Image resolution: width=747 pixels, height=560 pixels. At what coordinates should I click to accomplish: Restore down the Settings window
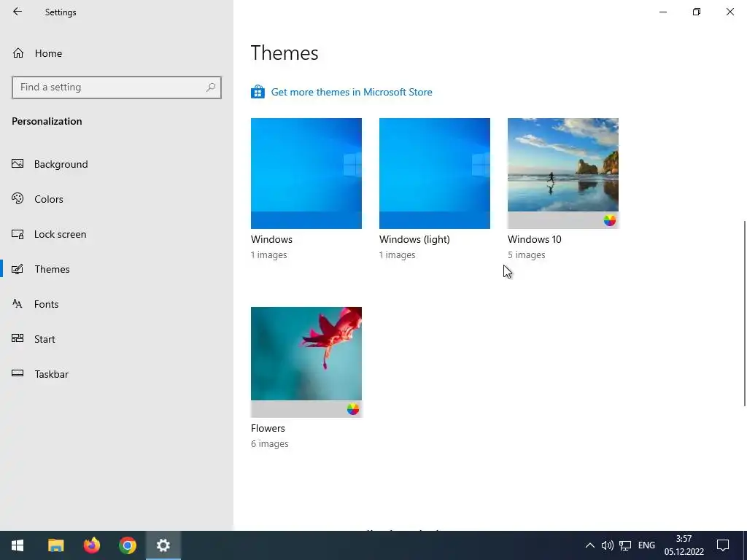pos(697,12)
